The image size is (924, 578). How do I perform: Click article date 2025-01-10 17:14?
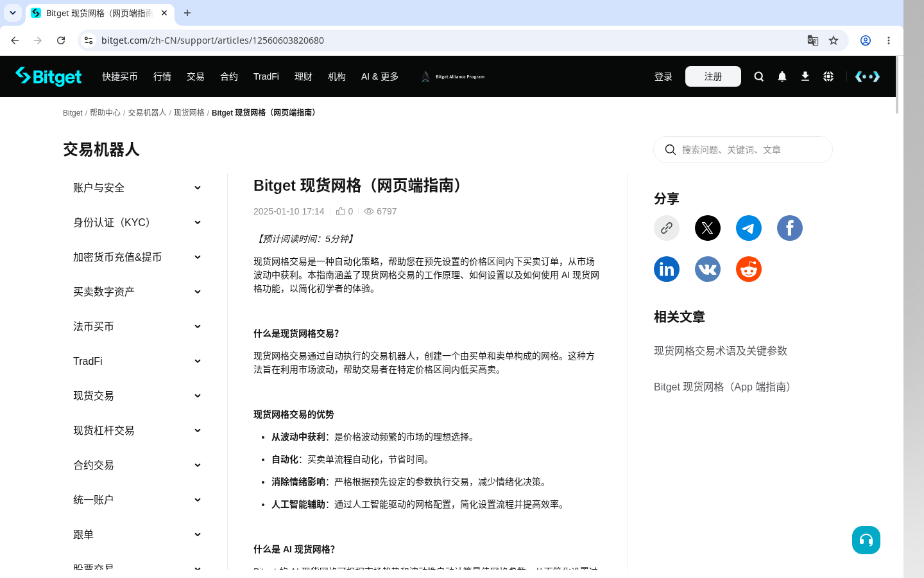click(x=289, y=211)
